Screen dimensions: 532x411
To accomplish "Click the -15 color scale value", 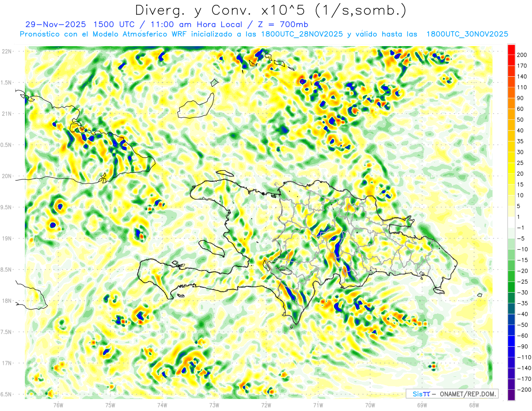I will [523, 260].
